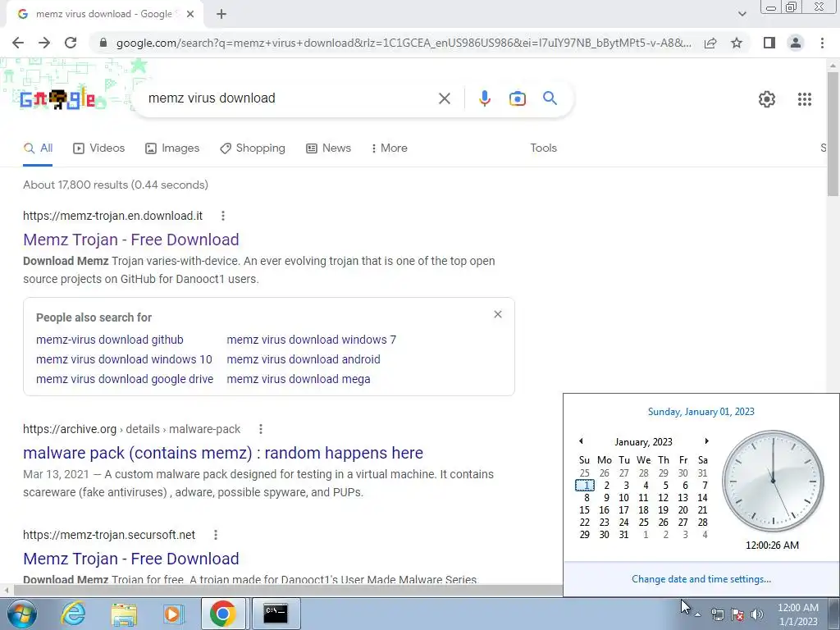Image resolution: width=840 pixels, height=630 pixels.
Task: Open Google quick settings gear
Action: 767,99
